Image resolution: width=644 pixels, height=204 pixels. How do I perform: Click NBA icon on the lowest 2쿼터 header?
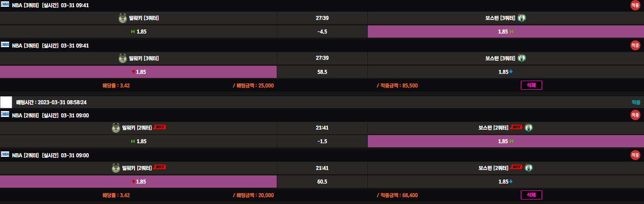(x=5, y=155)
